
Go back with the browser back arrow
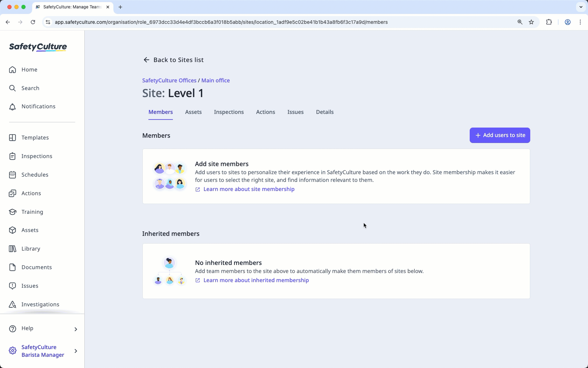click(8, 22)
